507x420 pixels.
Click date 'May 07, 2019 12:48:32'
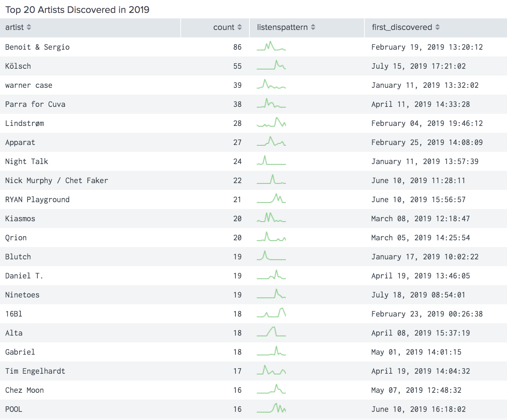click(x=416, y=390)
